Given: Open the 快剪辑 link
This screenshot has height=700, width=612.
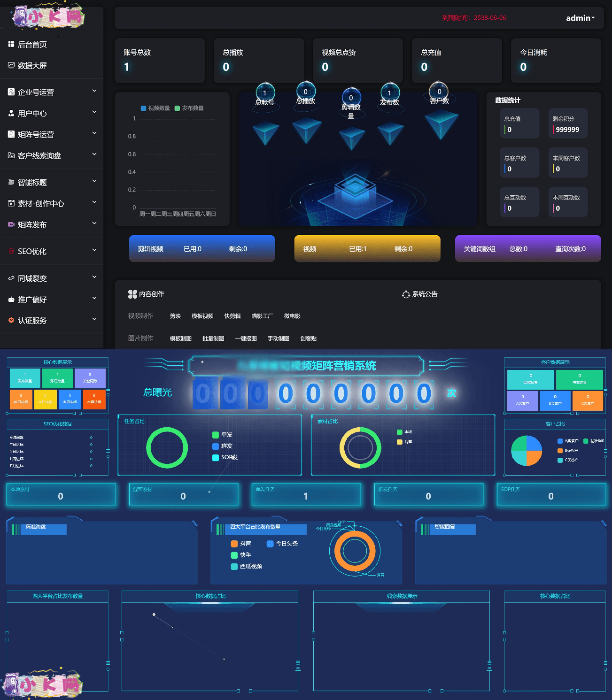Looking at the screenshot, I should [x=232, y=316].
